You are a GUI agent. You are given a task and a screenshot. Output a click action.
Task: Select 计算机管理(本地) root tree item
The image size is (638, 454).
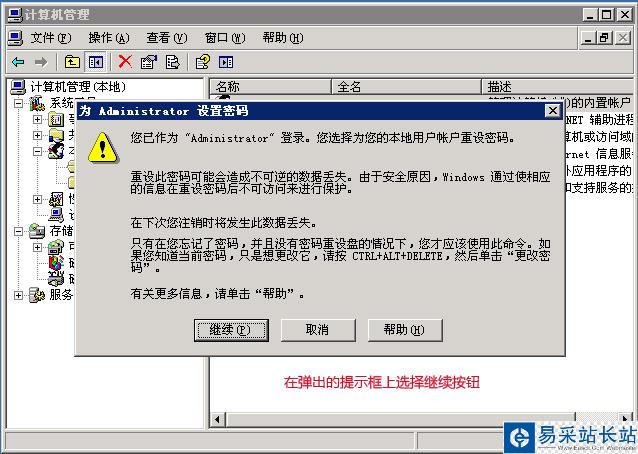point(78,87)
